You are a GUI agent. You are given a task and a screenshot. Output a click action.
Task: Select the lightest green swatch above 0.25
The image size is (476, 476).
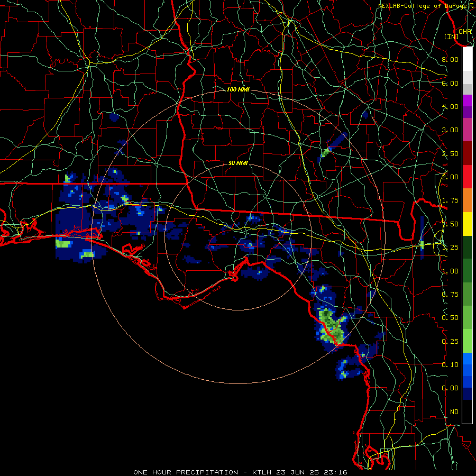[x=467, y=342]
